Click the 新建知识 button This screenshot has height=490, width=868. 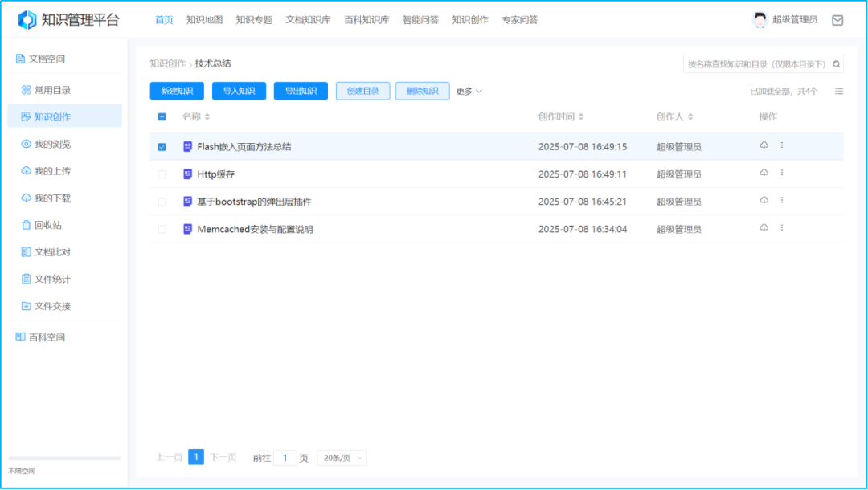(176, 91)
